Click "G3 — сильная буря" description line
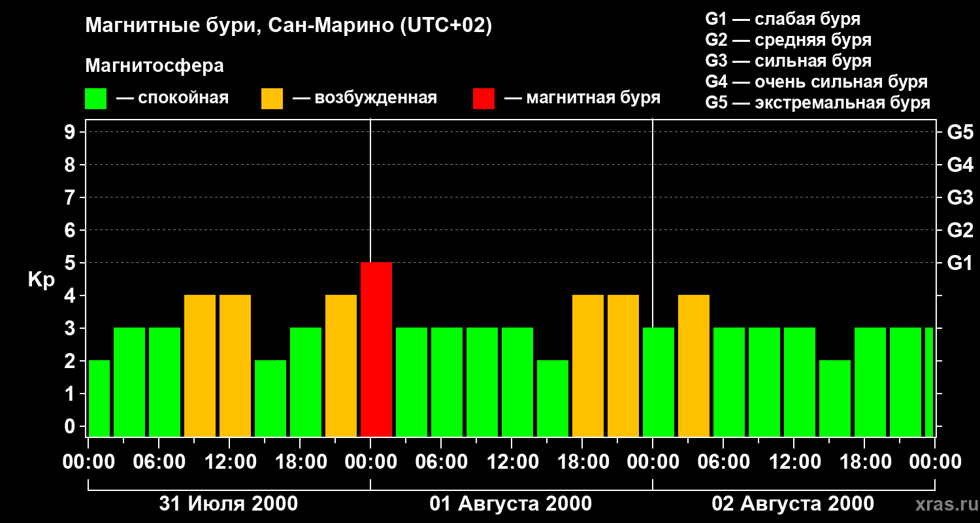Image resolution: width=980 pixels, height=523 pixels. [788, 61]
